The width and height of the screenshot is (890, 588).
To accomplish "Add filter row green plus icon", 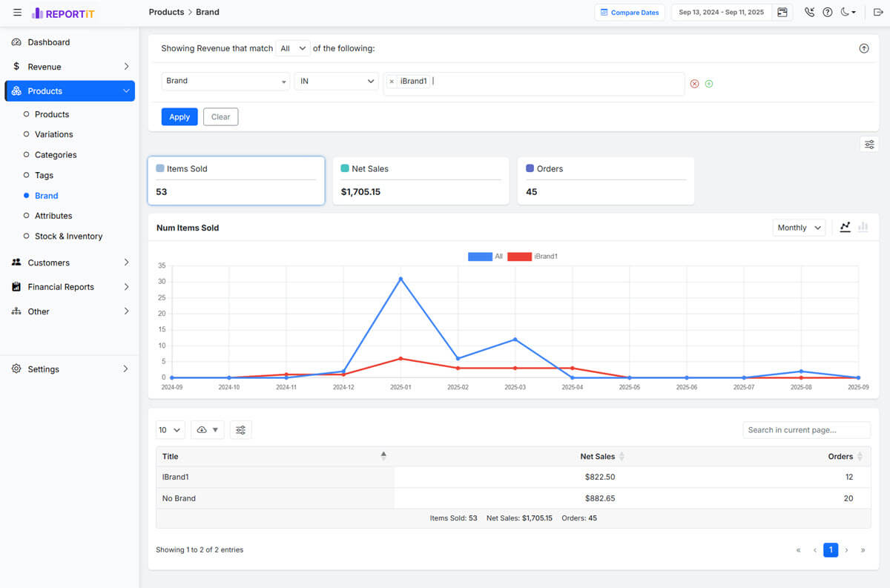I will coord(709,84).
